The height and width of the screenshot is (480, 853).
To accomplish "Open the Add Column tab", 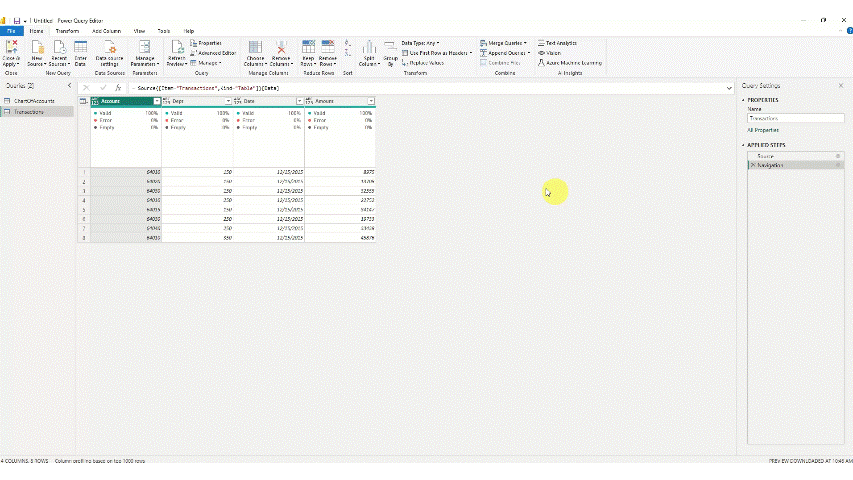I will 105,31.
